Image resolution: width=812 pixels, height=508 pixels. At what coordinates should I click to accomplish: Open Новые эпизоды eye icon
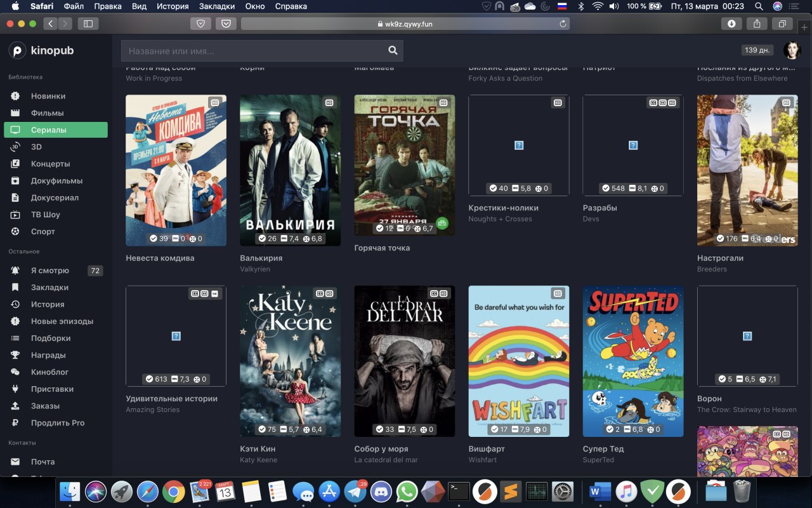tap(16, 321)
